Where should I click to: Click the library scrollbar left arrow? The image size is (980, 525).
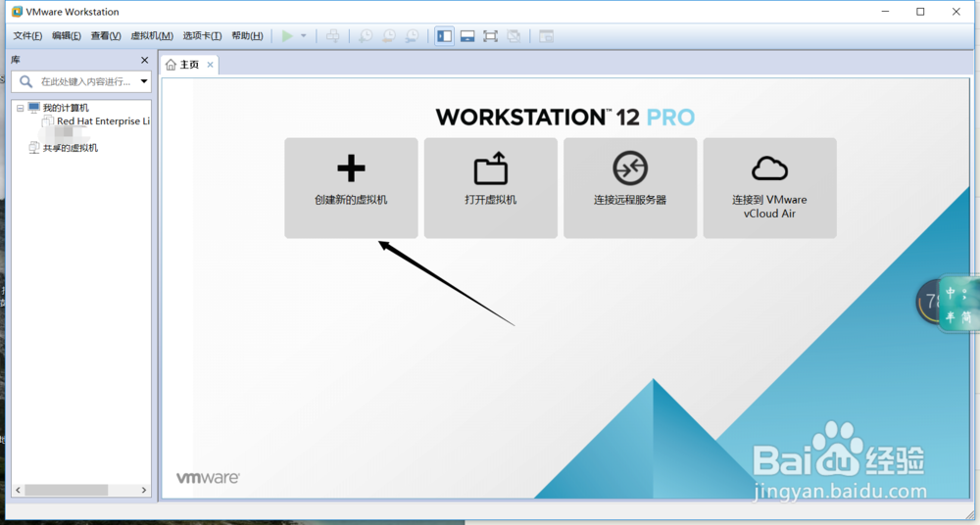tap(18, 490)
